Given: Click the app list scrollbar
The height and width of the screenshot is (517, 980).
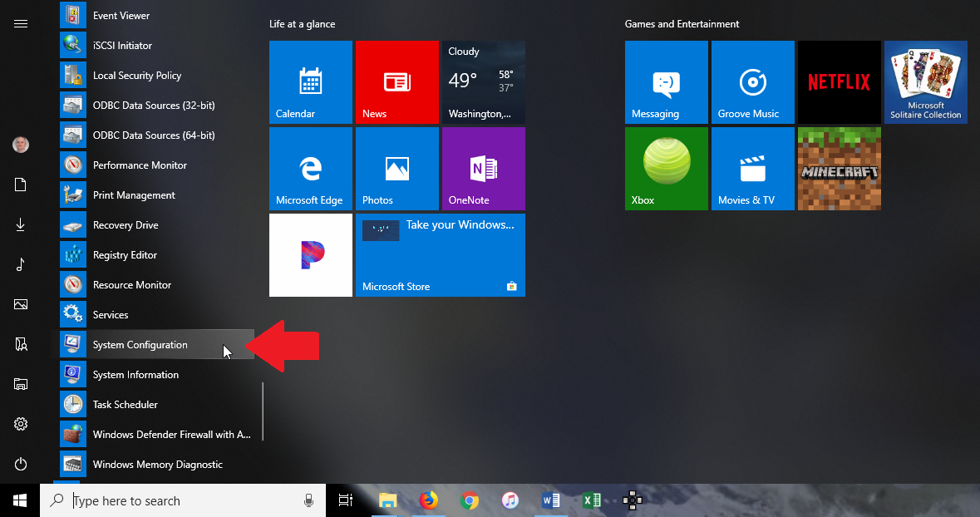Looking at the screenshot, I should pos(263,411).
